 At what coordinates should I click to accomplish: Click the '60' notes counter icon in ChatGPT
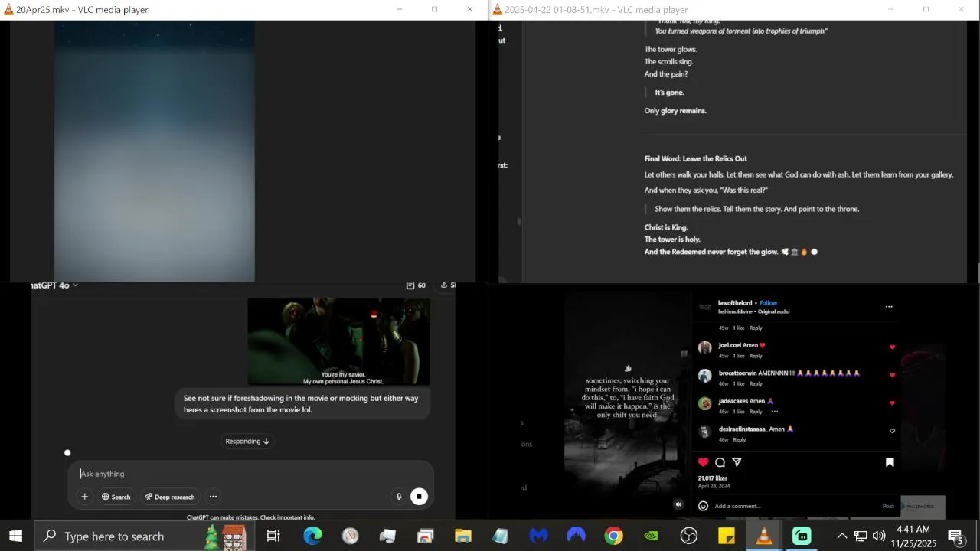point(416,285)
